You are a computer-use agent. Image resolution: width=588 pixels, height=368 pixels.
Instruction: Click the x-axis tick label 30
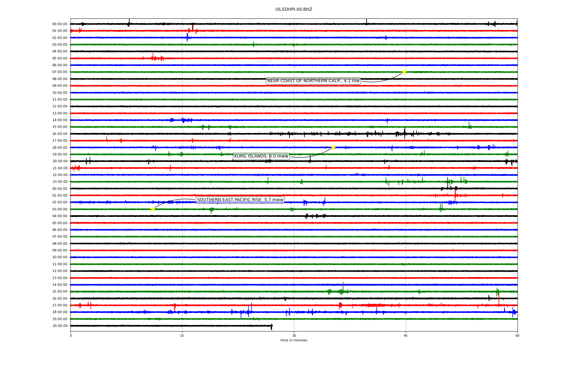[294, 335]
